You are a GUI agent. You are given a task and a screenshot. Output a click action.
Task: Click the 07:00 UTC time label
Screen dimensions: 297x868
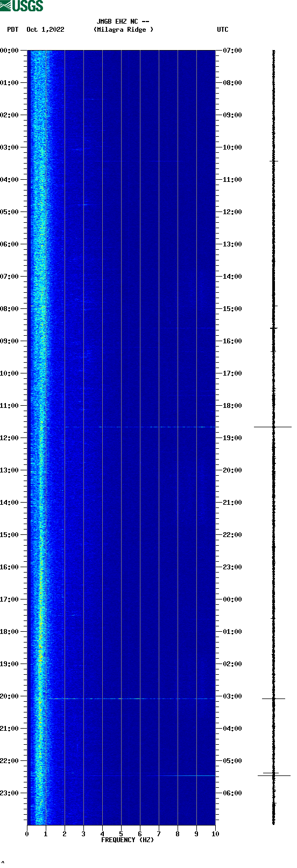[232, 51]
